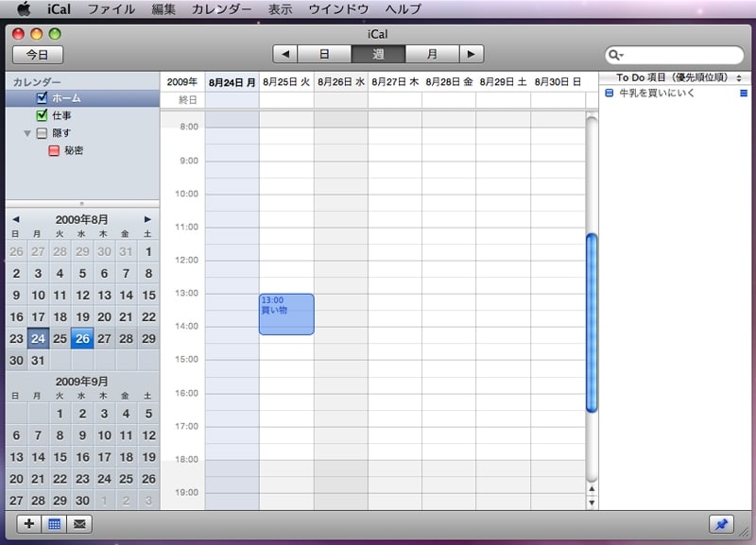
Task: Switch to 日 day view
Action: (x=324, y=54)
